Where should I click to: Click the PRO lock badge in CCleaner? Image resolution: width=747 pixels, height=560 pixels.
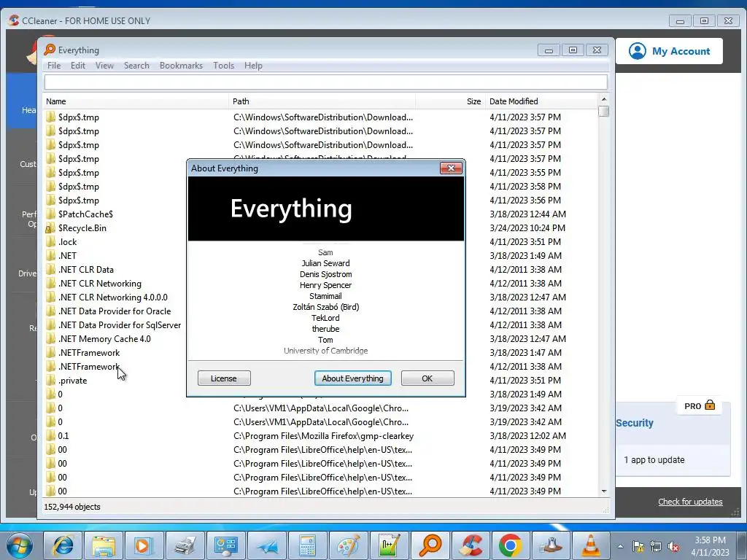click(x=700, y=405)
